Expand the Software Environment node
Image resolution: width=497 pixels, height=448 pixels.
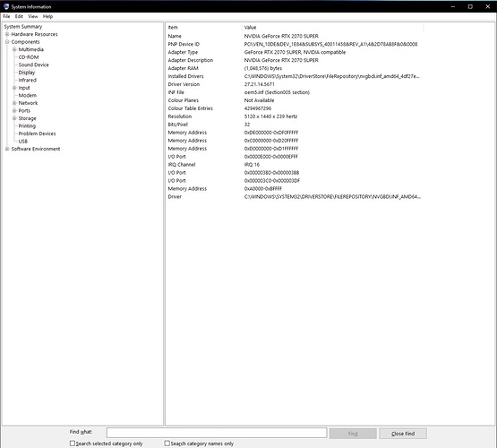pyautogui.click(x=7, y=149)
